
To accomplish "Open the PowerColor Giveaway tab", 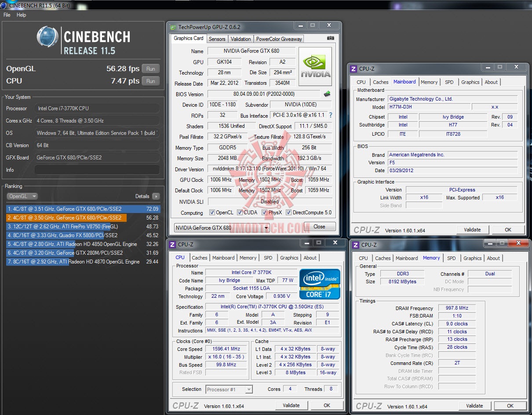I will tap(279, 39).
